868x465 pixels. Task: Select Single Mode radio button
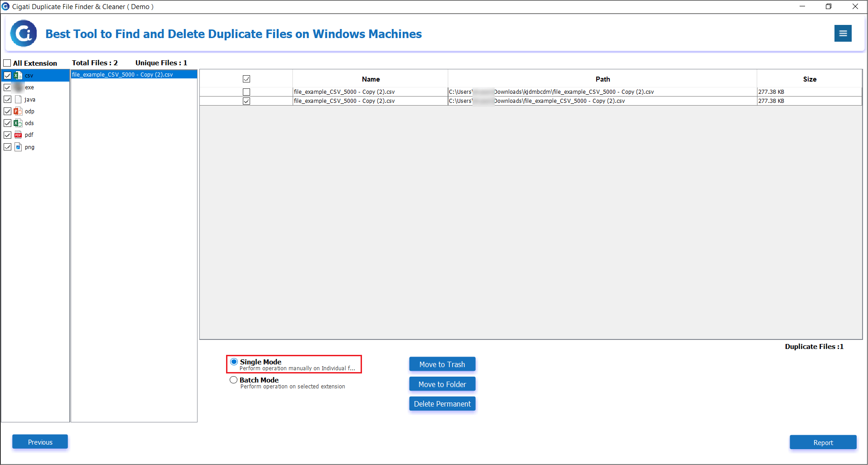[x=234, y=362]
